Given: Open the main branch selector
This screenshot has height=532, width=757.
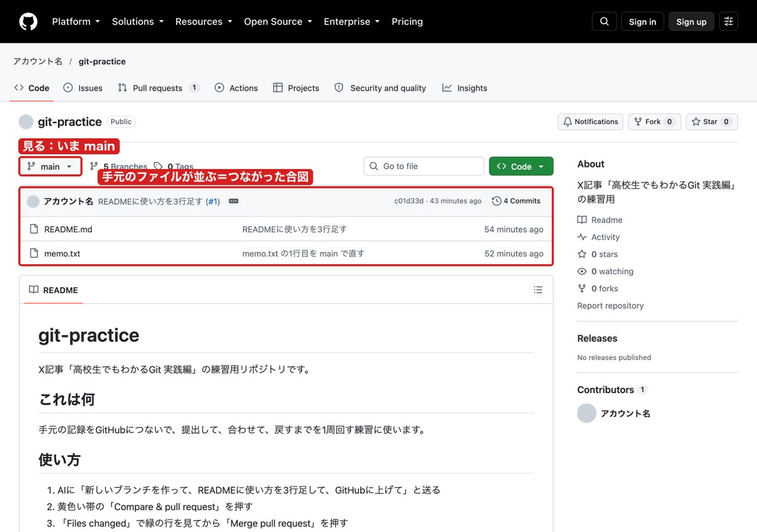Looking at the screenshot, I should (50, 166).
